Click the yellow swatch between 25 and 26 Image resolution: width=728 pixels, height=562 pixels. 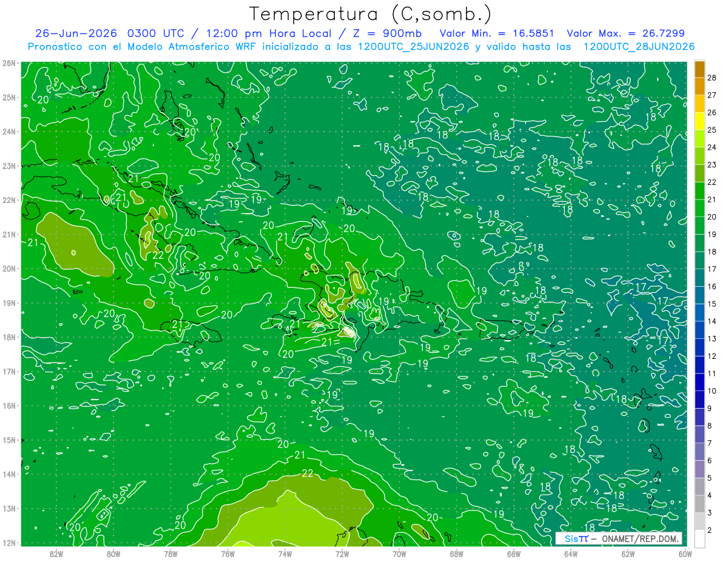pyautogui.click(x=699, y=122)
